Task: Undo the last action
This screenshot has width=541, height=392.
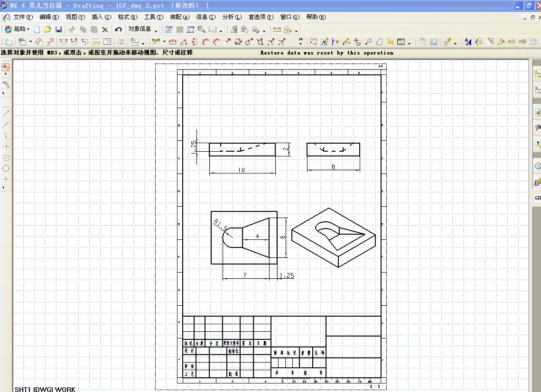Action: tap(118, 30)
